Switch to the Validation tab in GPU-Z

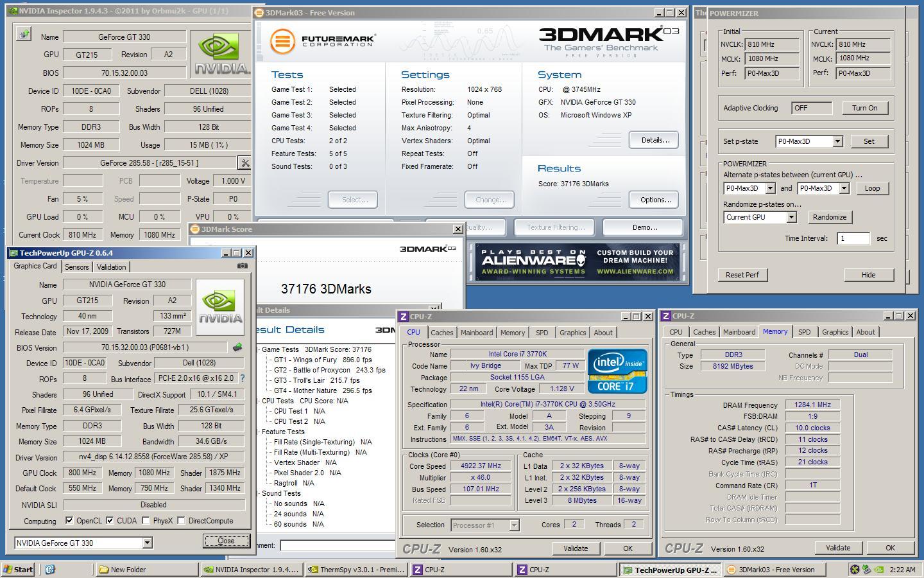click(112, 267)
